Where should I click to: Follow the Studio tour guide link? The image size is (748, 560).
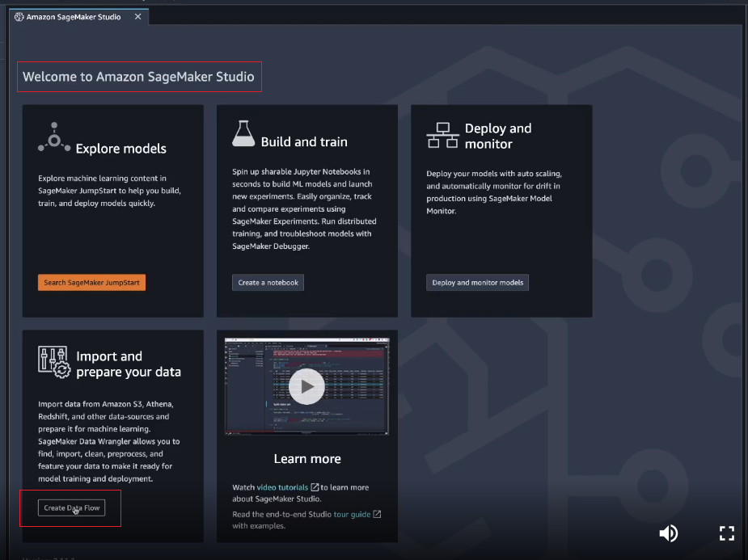[352, 514]
